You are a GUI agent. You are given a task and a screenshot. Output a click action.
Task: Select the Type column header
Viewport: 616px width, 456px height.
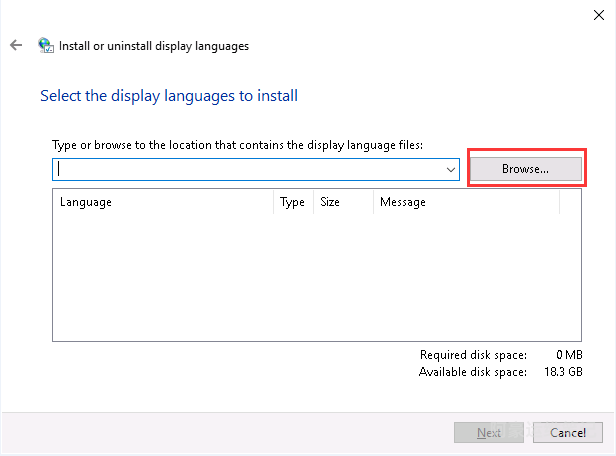292,202
